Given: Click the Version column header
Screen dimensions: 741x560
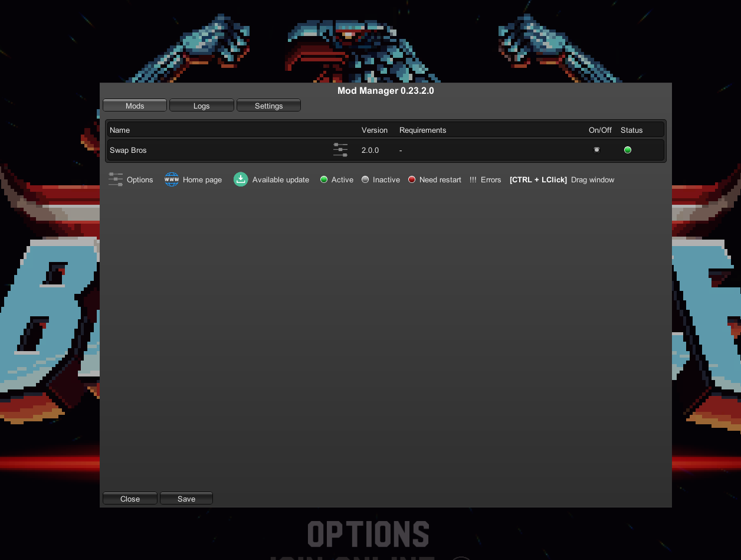Looking at the screenshot, I should [375, 130].
